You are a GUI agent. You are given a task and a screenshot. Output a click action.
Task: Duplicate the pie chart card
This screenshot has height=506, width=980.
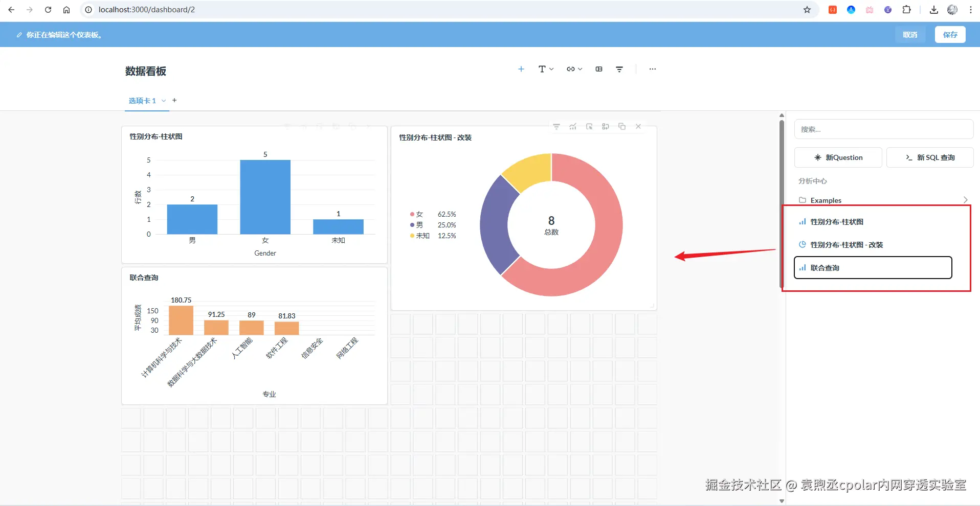click(622, 126)
